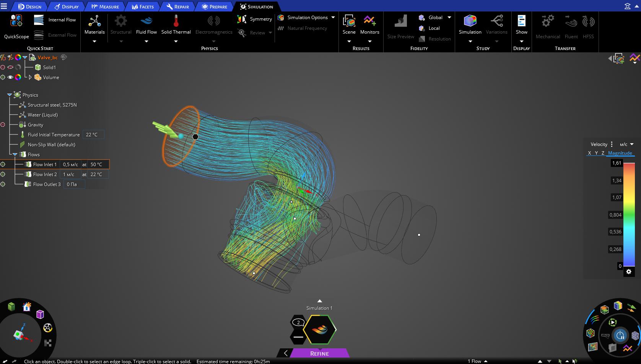The height and width of the screenshot is (364, 641).
Task: Toggle visibility eye of Volume
Action: click(x=10, y=77)
